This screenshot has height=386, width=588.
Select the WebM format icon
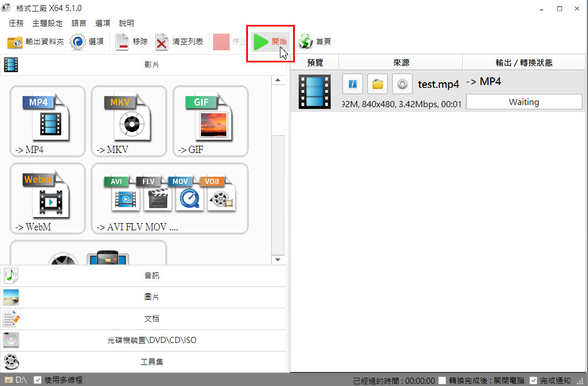click(x=47, y=198)
